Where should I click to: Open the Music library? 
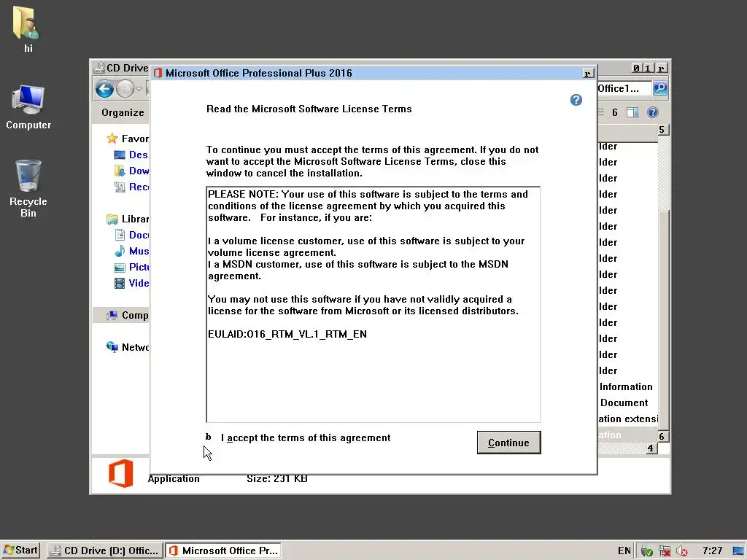coord(132,251)
